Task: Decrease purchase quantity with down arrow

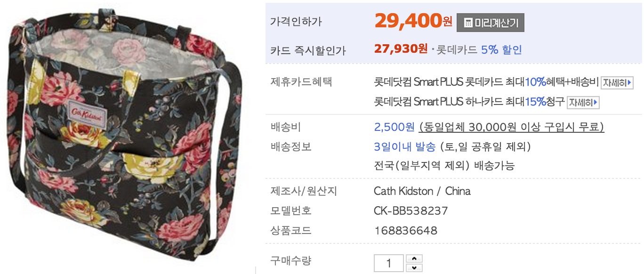Action: pos(414,268)
